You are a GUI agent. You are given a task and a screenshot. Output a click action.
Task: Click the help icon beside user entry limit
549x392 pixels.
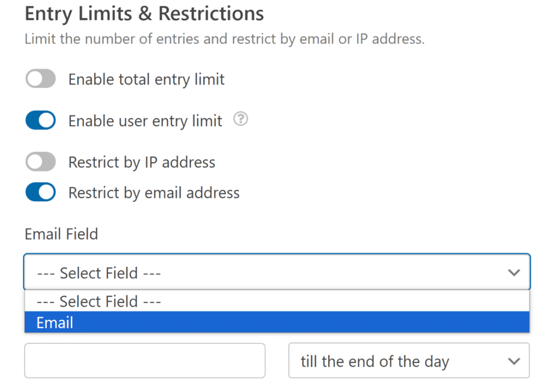pyautogui.click(x=240, y=120)
